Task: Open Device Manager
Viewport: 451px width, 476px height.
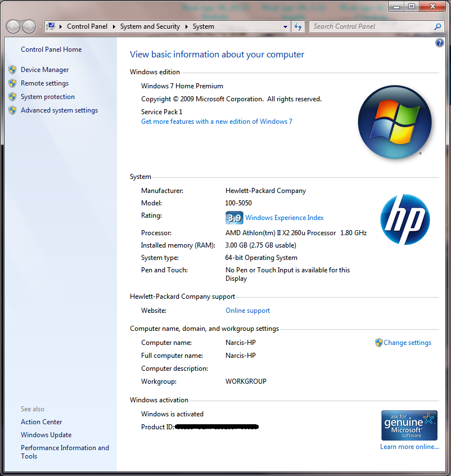Action: click(44, 70)
